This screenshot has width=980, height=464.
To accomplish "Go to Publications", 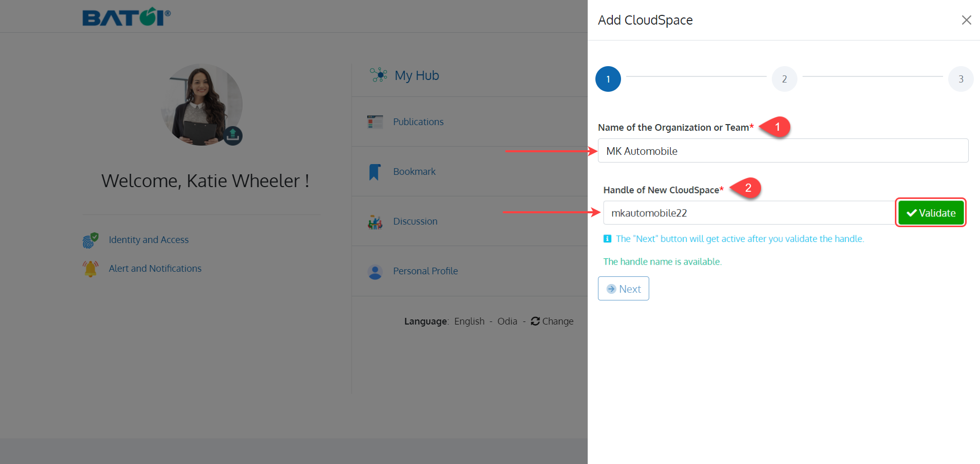I will coord(418,122).
